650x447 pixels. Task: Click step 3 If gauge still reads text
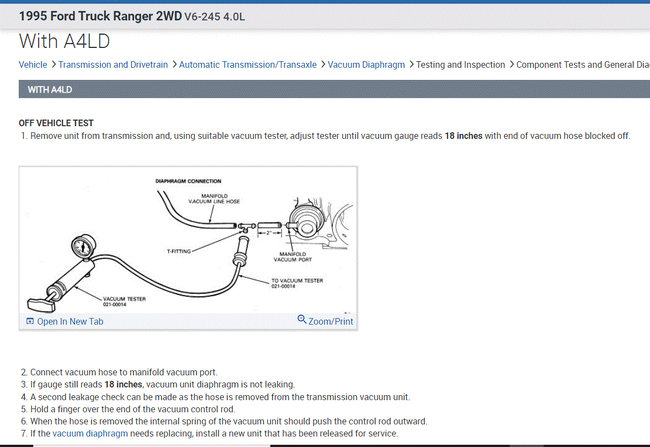(162, 384)
